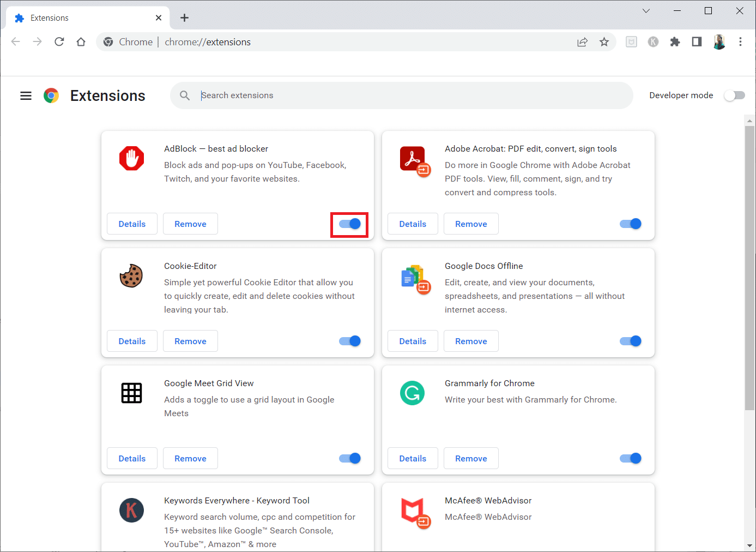Open Google Meet Grid View Details

pos(132,458)
